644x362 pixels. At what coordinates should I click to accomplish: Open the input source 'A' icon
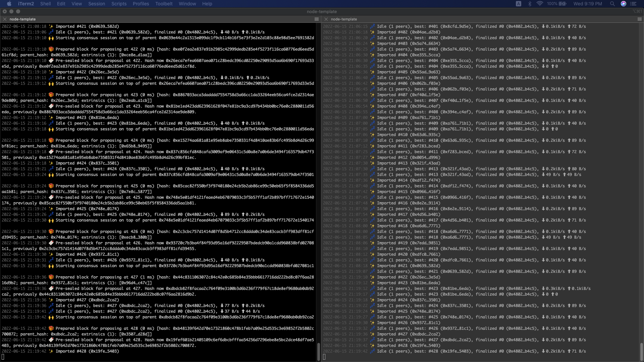[519, 4]
